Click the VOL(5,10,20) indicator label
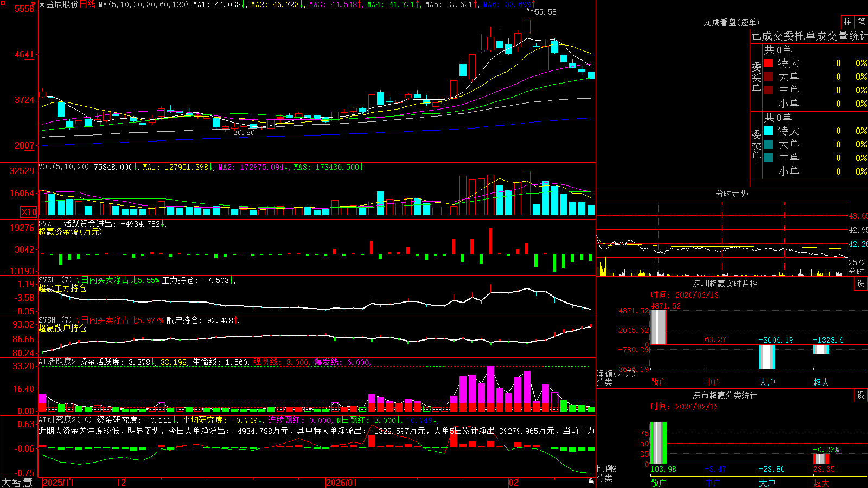Image resolution: width=868 pixels, height=488 pixels. [63, 167]
